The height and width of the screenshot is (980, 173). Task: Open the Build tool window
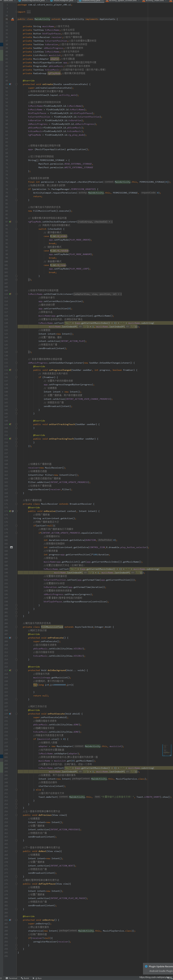pyautogui.click(x=25, y=978)
